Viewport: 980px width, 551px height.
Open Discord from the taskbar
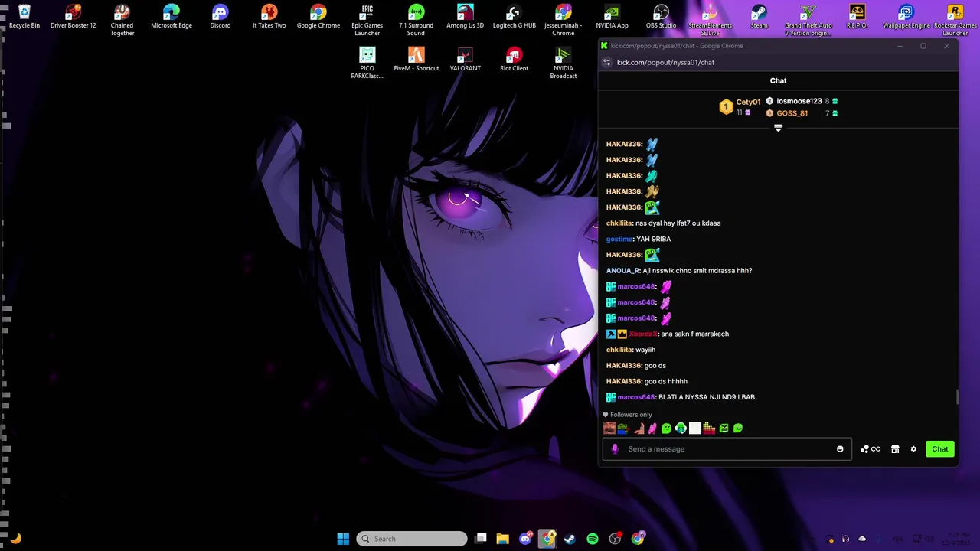526,539
